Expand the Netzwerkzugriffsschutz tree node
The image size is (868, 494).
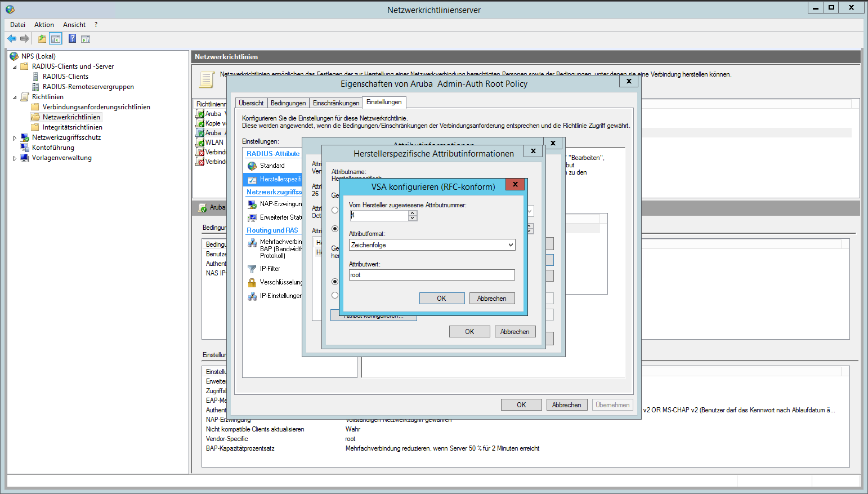point(15,138)
